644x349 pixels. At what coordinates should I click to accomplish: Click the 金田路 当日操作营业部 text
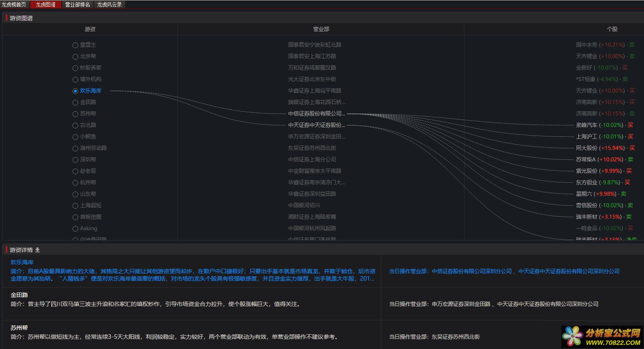click(x=494, y=304)
